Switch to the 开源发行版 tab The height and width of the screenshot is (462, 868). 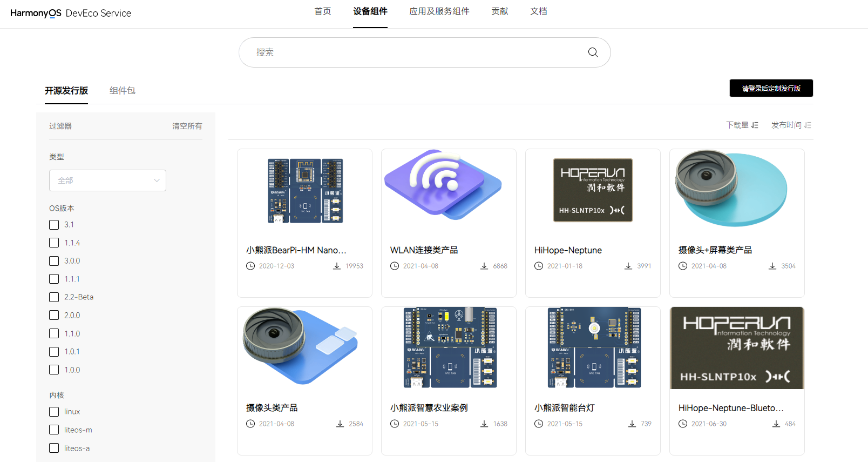[x=66, y=90]
